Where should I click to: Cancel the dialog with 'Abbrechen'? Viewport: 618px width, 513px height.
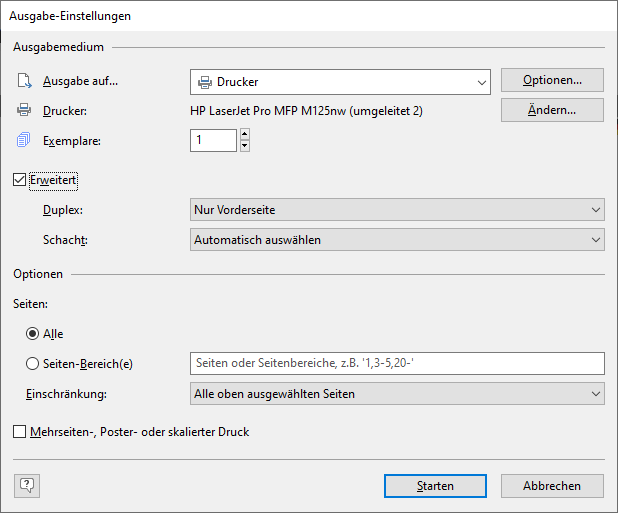[x=552, y=486]
